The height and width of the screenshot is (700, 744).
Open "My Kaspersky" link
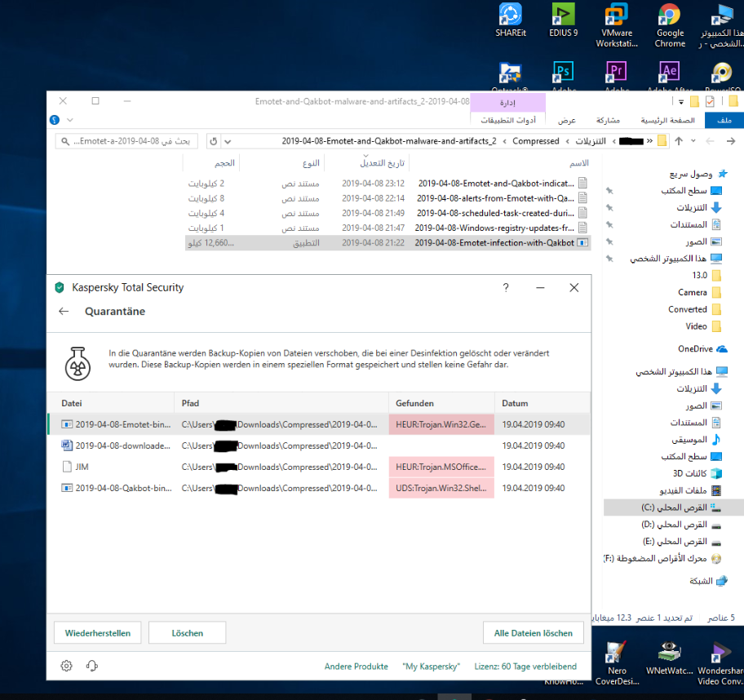point(431,667)
